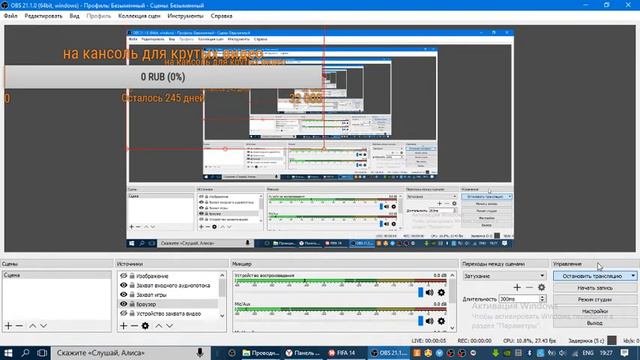Enable Режим студии
This screenshot has height=360, width=640.
(x=595, y=299)
